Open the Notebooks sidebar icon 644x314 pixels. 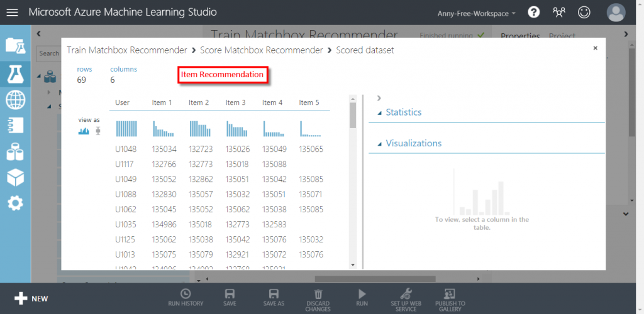(x=15, y=126)
